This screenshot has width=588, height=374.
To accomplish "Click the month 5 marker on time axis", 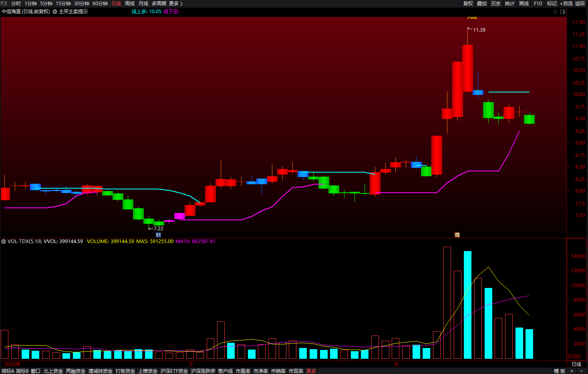I will coord(191,364).
